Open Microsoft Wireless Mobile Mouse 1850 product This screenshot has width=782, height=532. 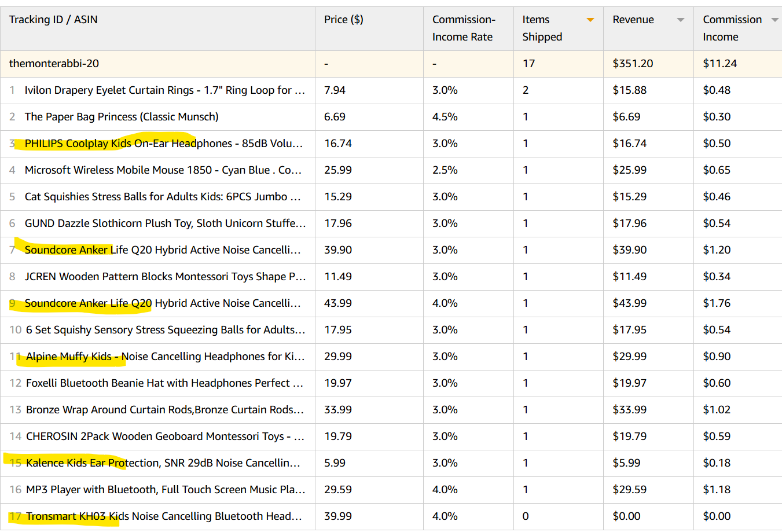pos(163,170)
